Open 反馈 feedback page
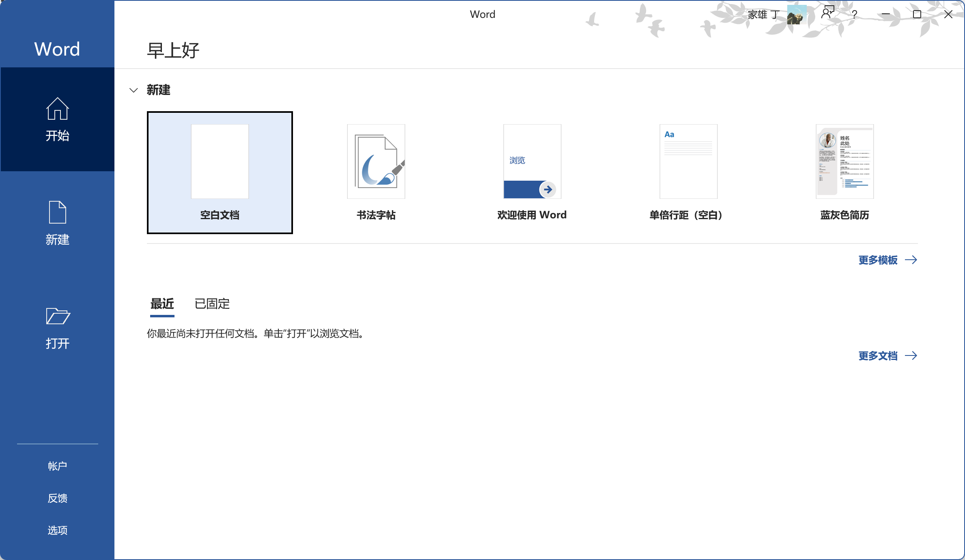The image size is (965, 560). pos(57,498)
